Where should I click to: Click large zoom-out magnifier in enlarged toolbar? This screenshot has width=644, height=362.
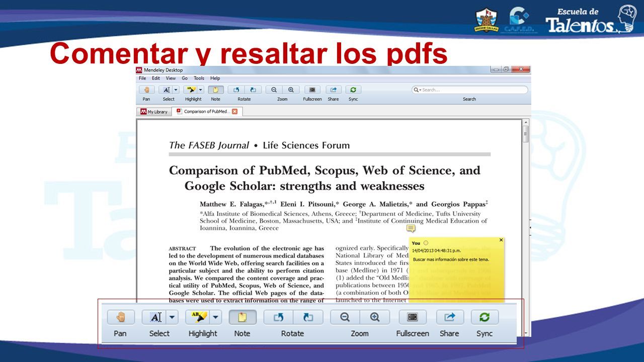coord(345,317)
